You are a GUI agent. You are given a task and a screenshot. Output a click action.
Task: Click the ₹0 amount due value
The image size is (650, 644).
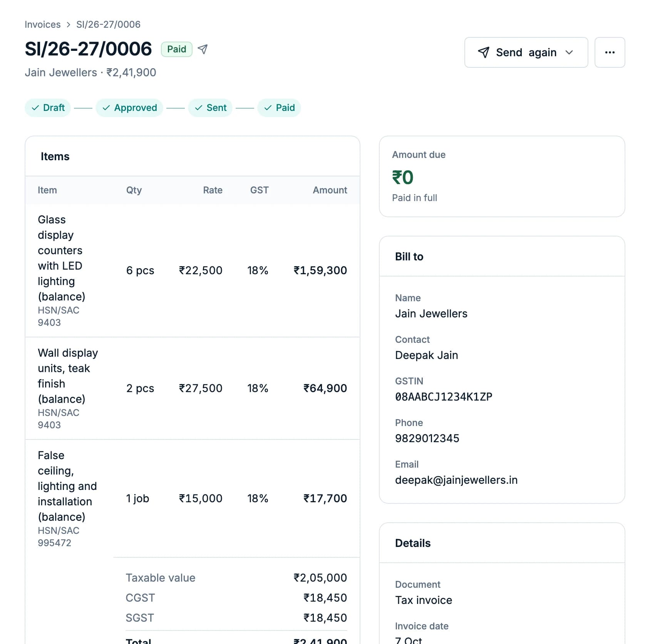pos(402,178)
